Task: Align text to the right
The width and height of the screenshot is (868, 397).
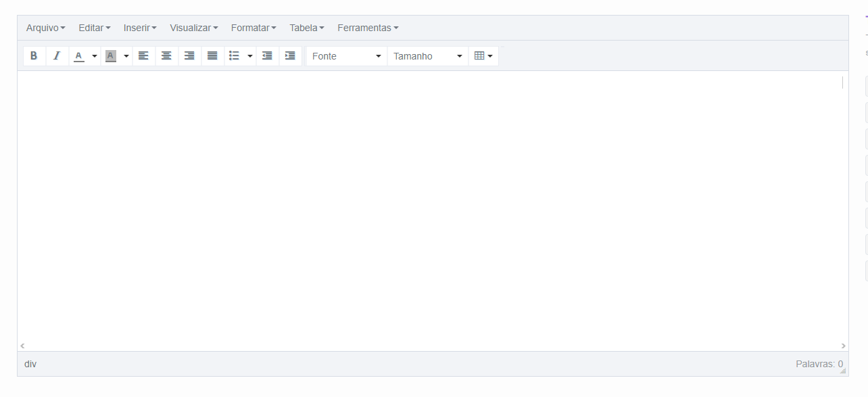Action: 189,56
